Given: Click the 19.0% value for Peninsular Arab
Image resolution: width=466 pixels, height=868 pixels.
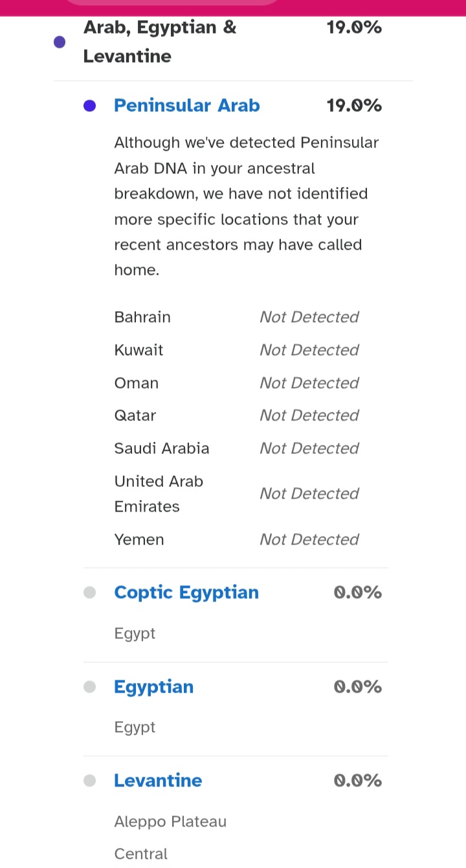Looking at the screenshot, I should coord(354,105).
